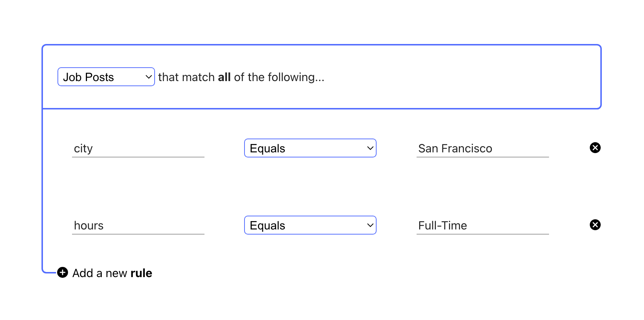The width and height of the screenshot is (644, 320).
Task: Select the city field name input
Action: coord(138,148)
